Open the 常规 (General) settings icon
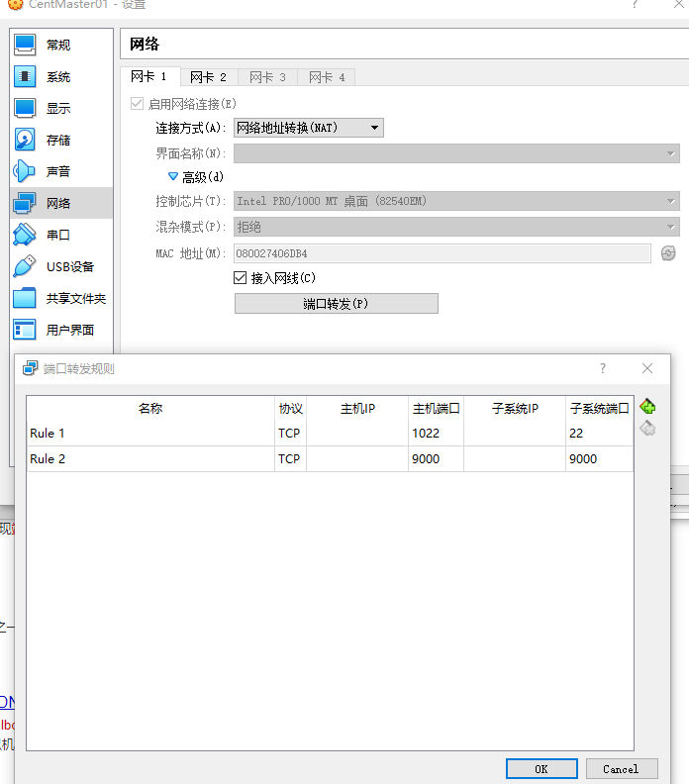The height and width of the screenshot is (784, 689). click(x=25, y=45)
